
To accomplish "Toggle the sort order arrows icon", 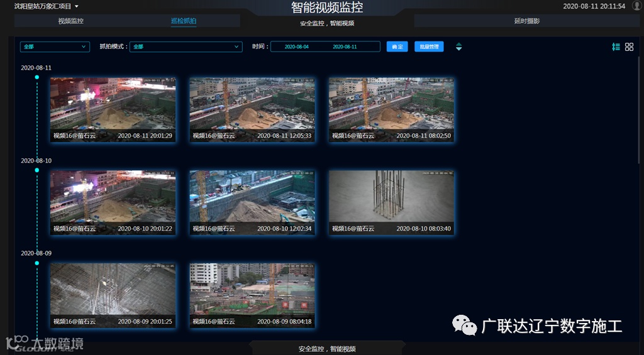I will 458,46.
